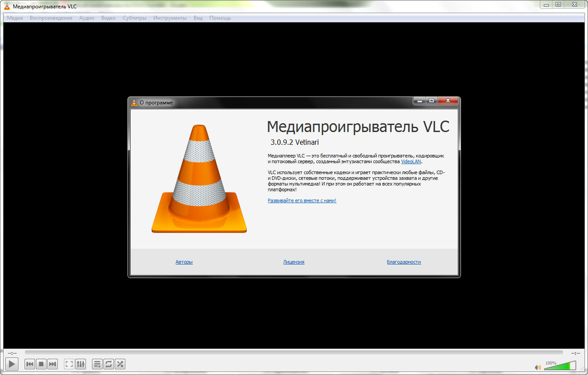Image resolution: width=588 pixels, height=375 pixels.
Task: Click the playback seek bar
Action: pos(294,352)
